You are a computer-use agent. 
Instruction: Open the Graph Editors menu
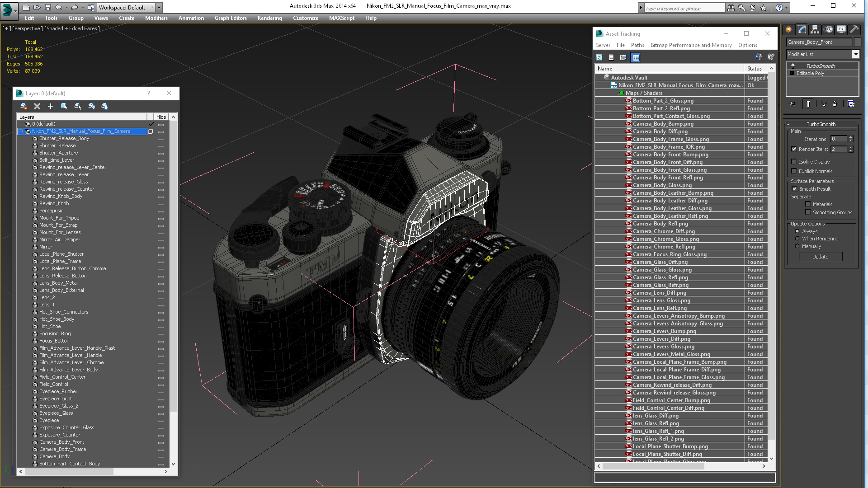(231, 18)
